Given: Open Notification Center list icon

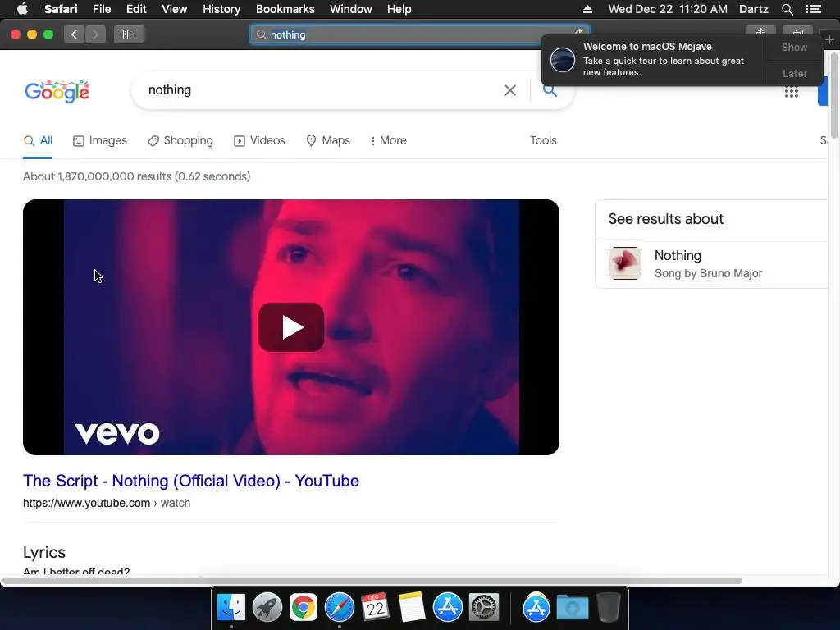Looking at the screenshot, I should pos(813,9).
